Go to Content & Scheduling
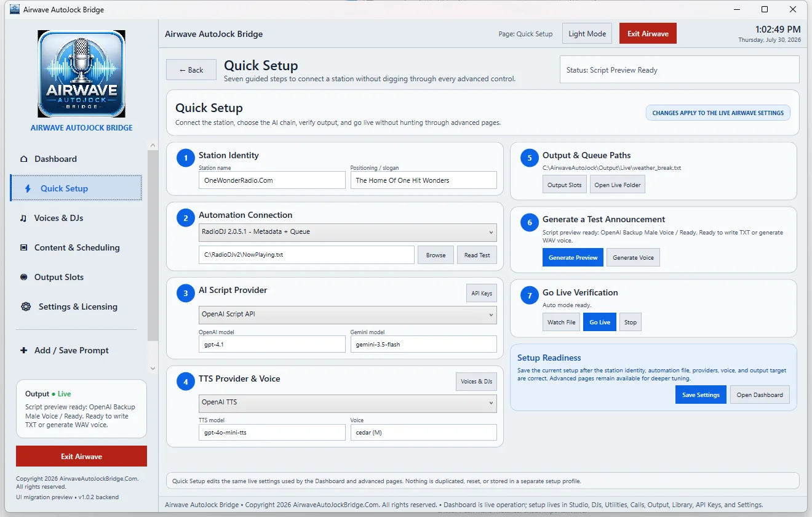812x517 pixels. coord(76,247)
